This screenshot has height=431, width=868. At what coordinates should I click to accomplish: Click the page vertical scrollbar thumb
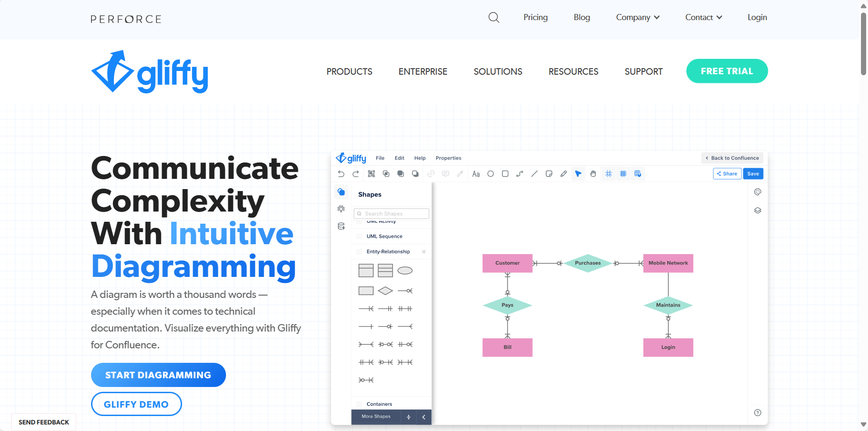pos(863,44)
